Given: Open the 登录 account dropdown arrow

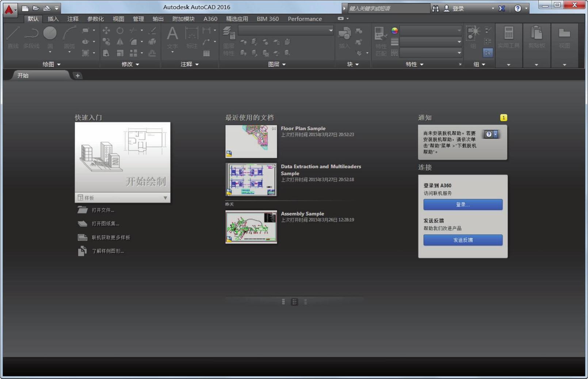Looking at the screenshot, I should [x=493, y=8].
